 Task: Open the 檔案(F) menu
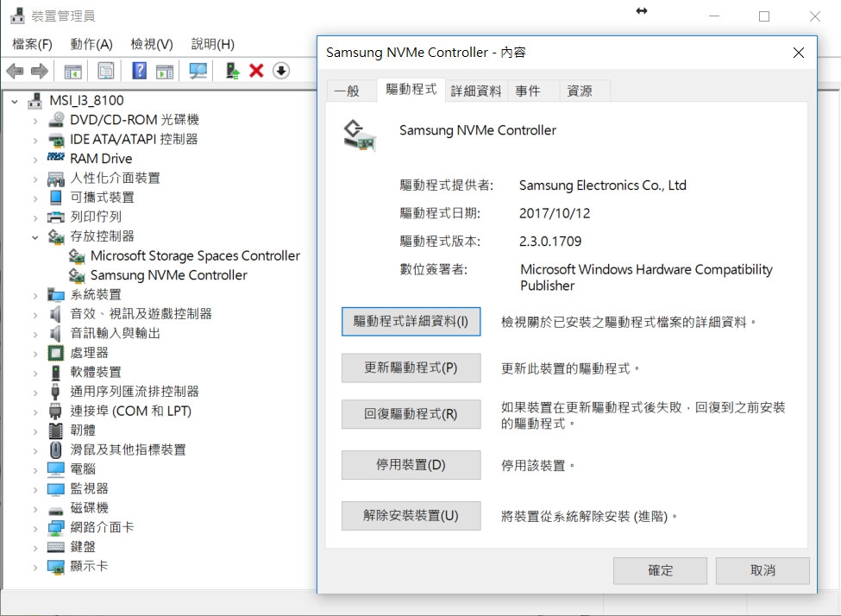[32, 44]
